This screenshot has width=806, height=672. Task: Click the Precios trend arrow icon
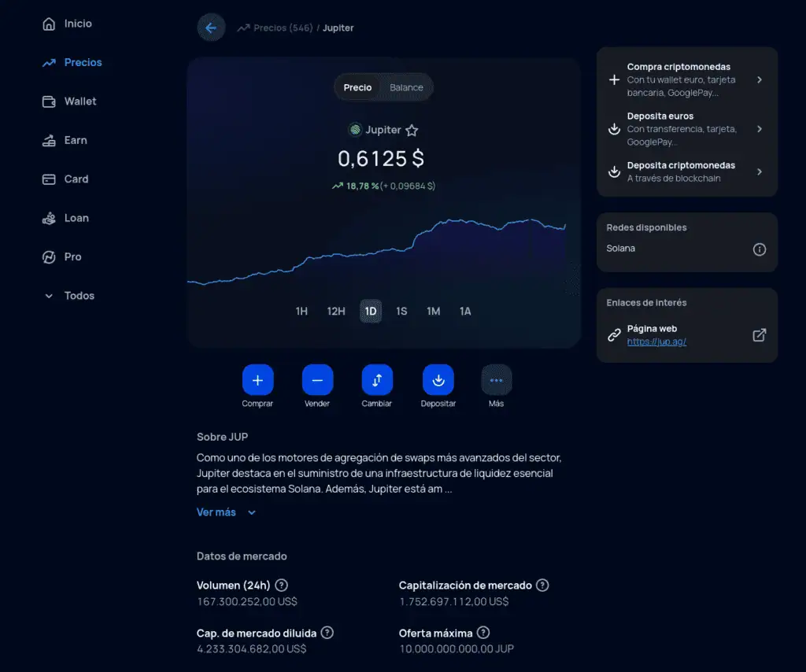pyautogui.click(x=49, y=63)
